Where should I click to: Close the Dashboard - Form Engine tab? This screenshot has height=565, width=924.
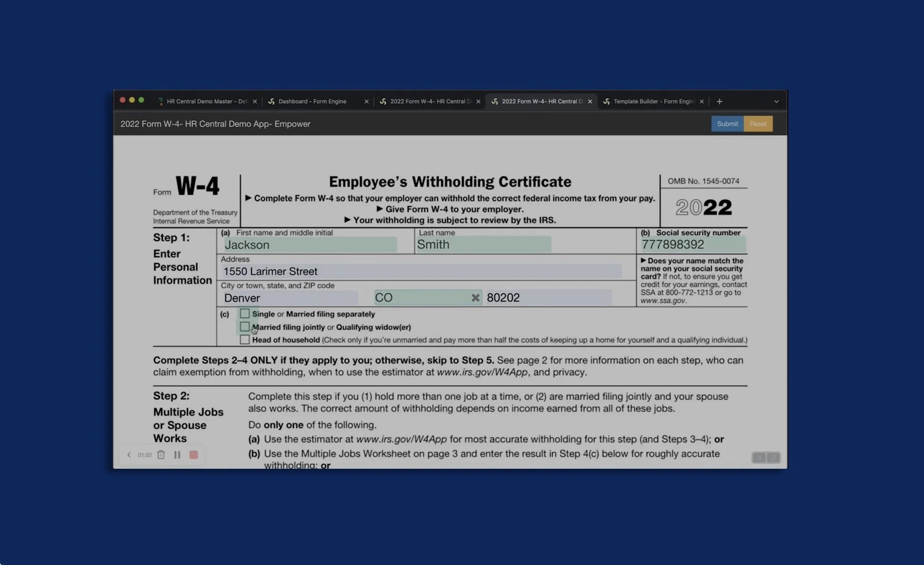(366, 101)
